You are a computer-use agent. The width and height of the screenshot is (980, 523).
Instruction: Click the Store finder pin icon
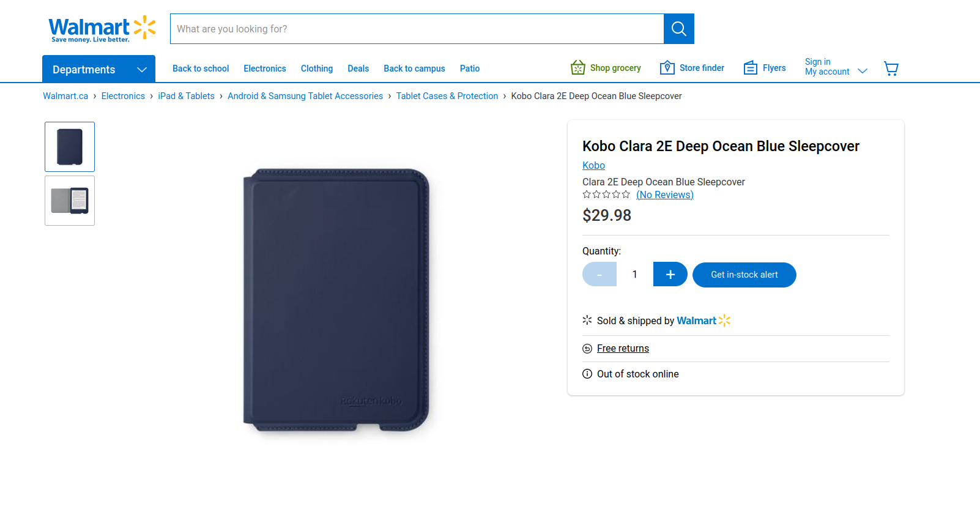click(667, 68)
